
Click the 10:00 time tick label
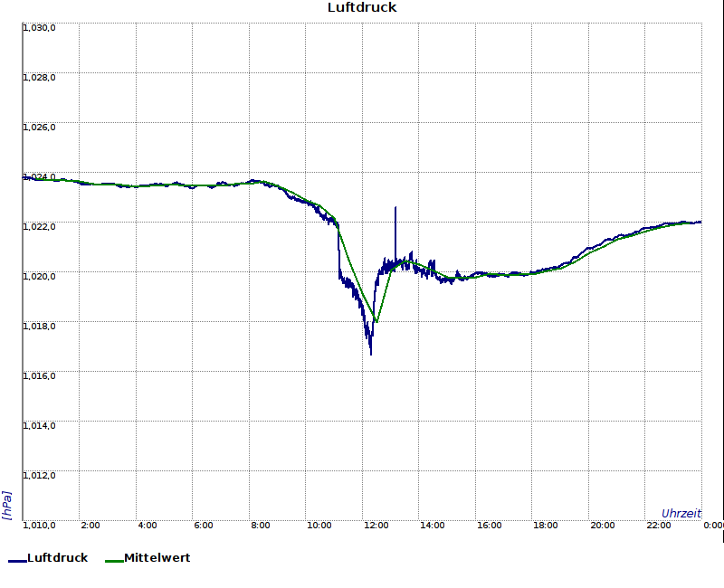click(x=319, y=526)
